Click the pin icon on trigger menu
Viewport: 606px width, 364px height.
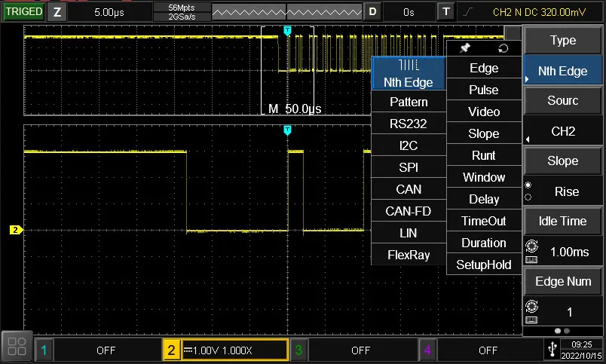(x=465, y=48)
